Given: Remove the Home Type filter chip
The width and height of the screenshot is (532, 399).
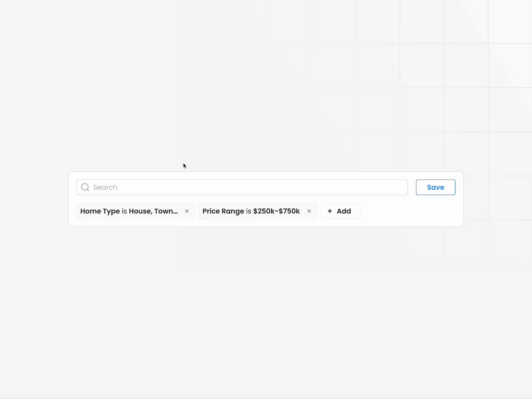Looking at the screenshot, I should coord(187,211).
